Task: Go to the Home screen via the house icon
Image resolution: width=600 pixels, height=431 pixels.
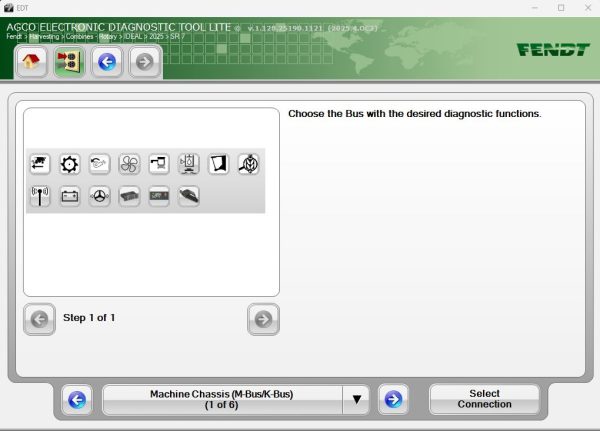Action: point(31,61)
